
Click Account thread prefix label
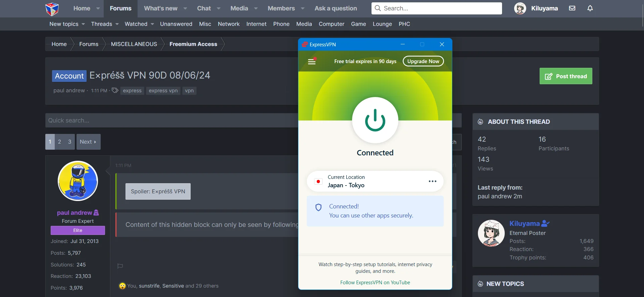point(69,76)
